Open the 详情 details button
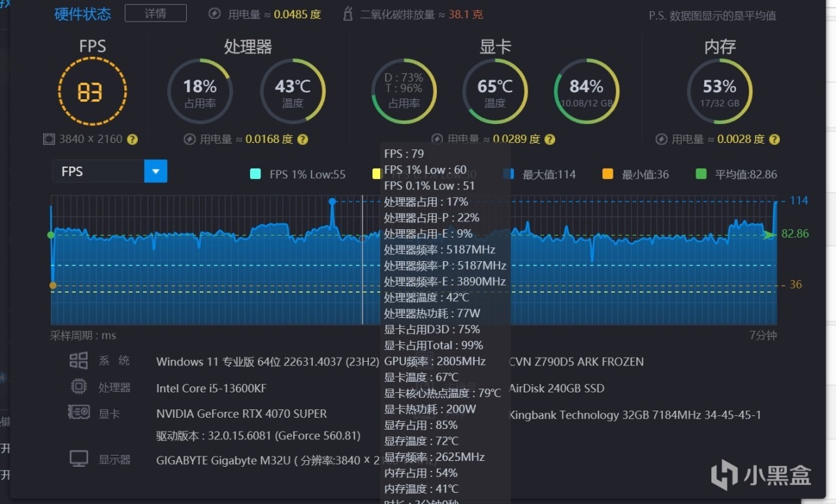The width and height of the screenshot is (836, 504). tap(155, 13)
